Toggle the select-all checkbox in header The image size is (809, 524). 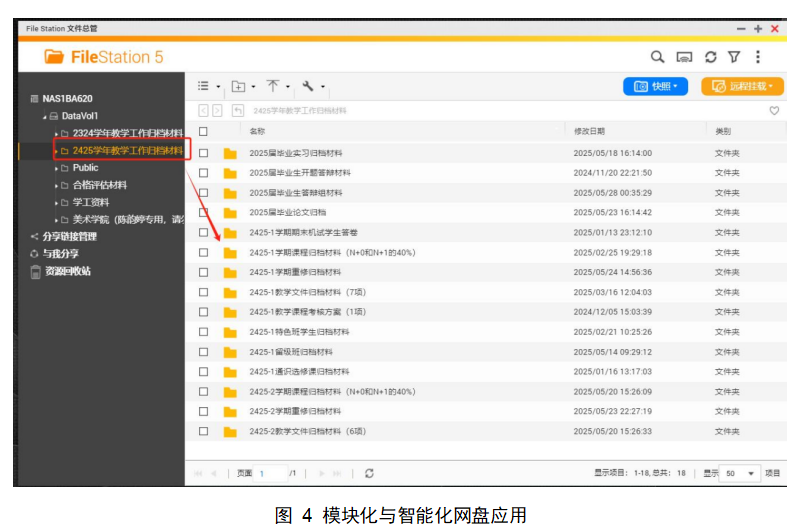(203, 131)
